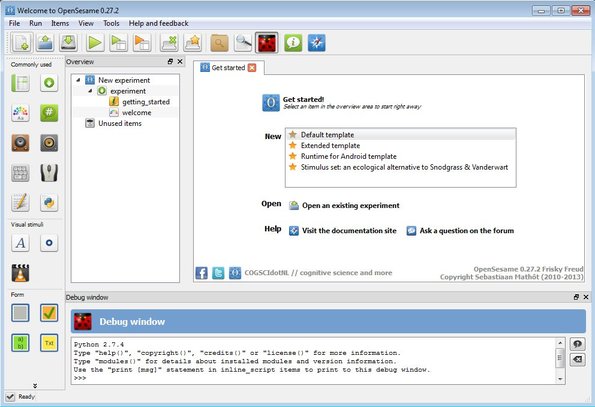Screen dimensions: 595x407
Task: Choose Extended template in the New list
Action: [x=400, y=145]
